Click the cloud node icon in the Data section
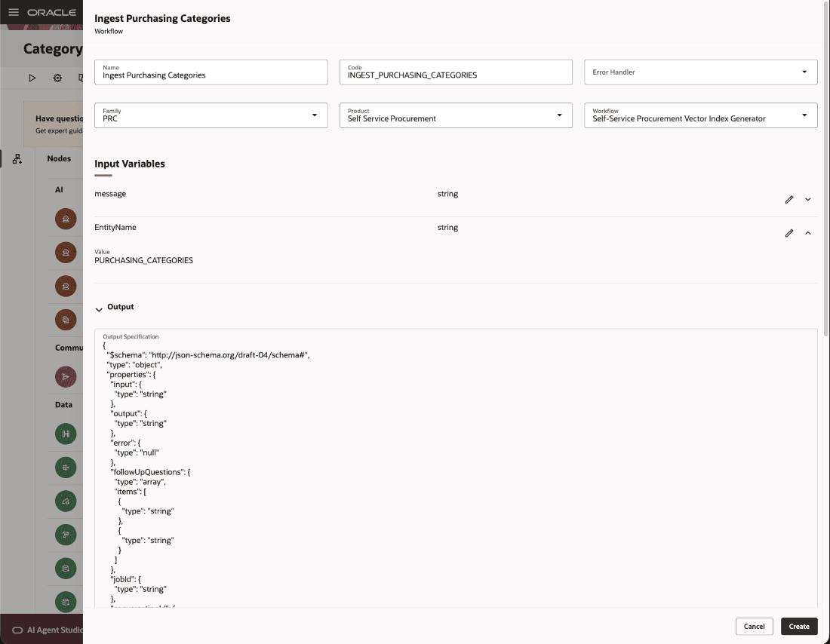This screenshot has width=830, height=644. [x=66, y=501]
